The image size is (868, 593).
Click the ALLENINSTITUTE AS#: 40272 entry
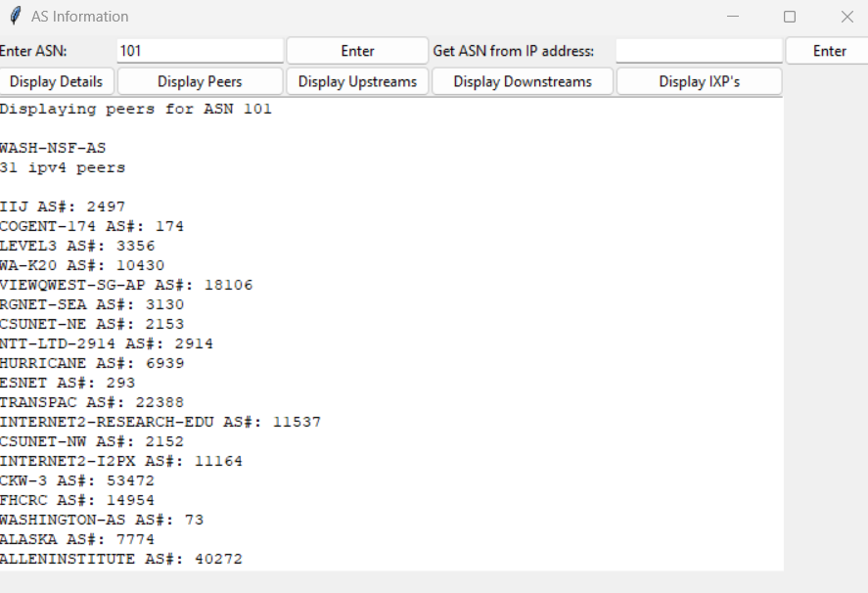tap(120, 560)
